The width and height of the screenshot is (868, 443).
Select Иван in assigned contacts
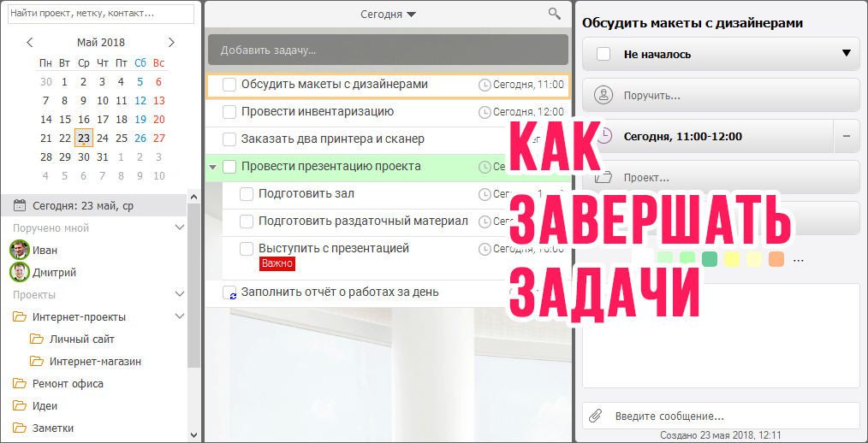pos(45,250)
